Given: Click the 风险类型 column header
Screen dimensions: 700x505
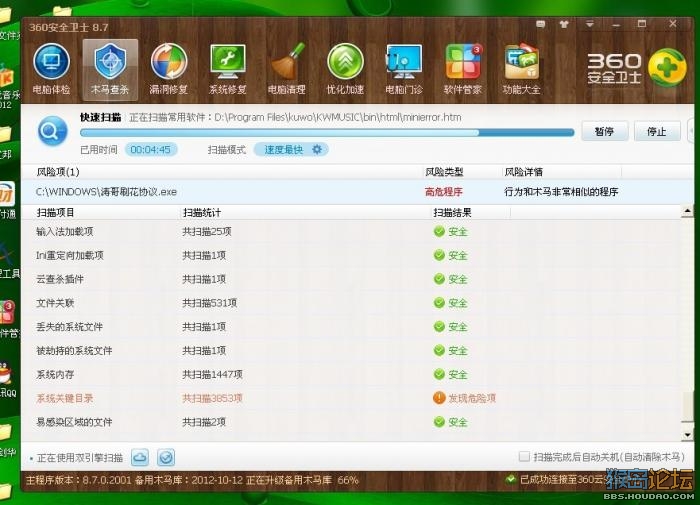Looking at the screenshot, I should 444,172.
